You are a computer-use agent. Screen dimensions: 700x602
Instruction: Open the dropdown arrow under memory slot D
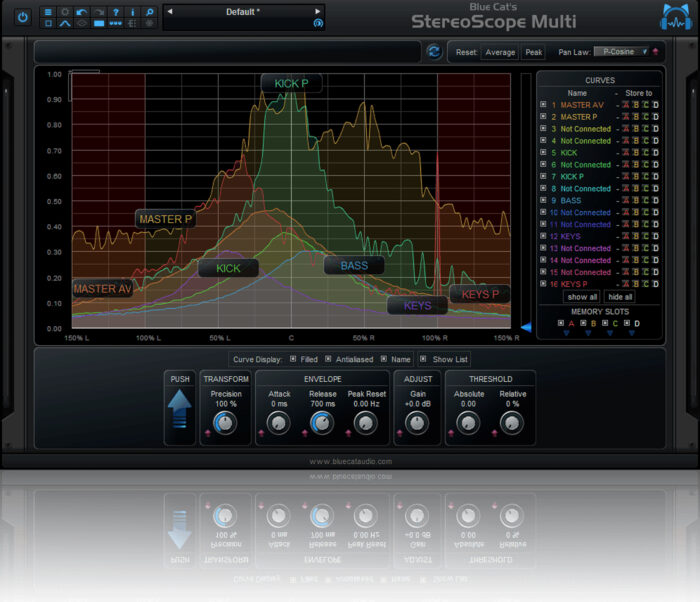tap(631, 333)
